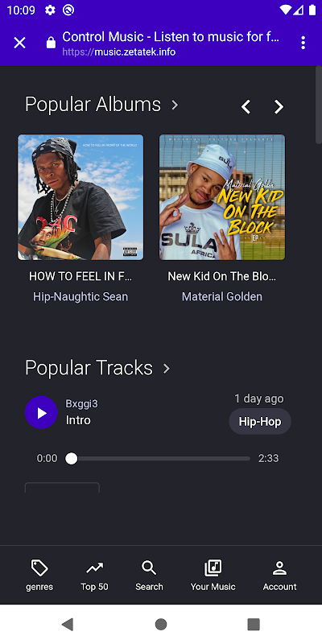Click the track progress slider knob
This screenshot has height=644, width=322.
(x=72, y=458)
